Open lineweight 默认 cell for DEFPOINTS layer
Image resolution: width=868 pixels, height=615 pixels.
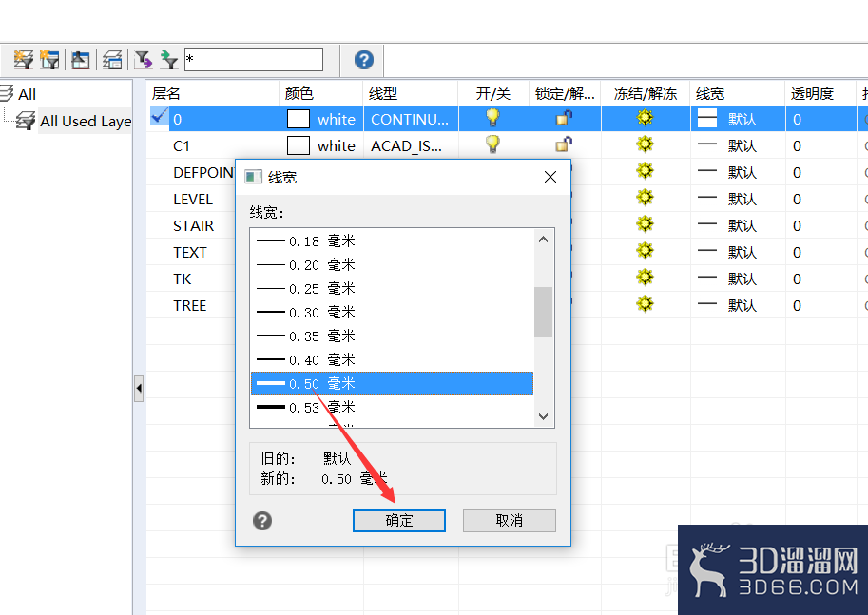[x=738, y=172]
